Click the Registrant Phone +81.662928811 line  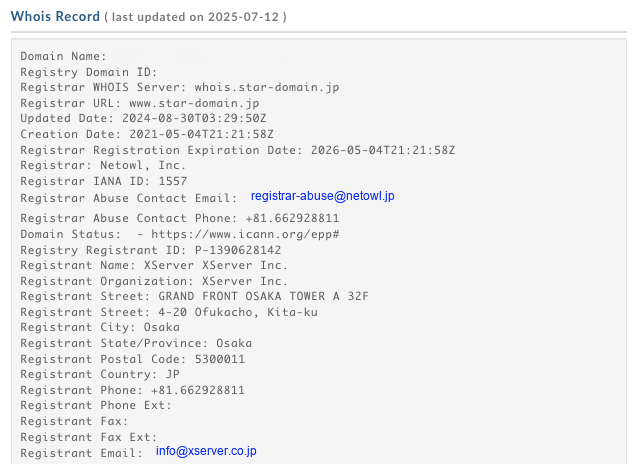pos(133,390)
